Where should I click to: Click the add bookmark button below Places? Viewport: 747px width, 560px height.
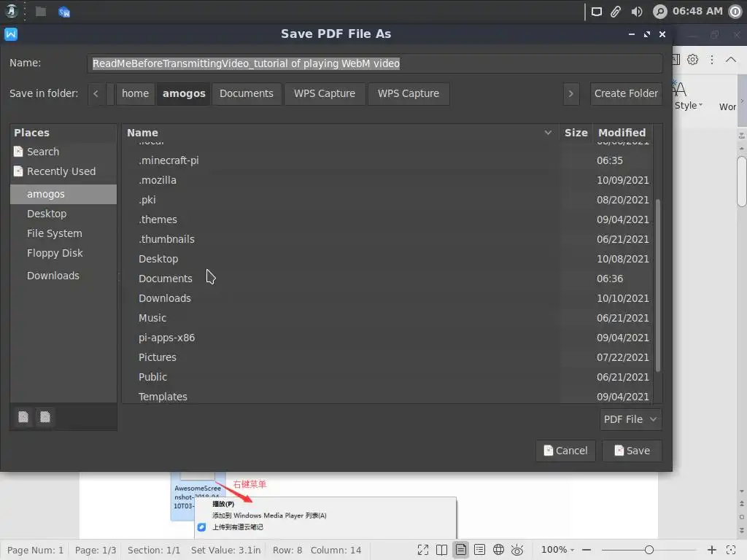(x=23, y=417)
